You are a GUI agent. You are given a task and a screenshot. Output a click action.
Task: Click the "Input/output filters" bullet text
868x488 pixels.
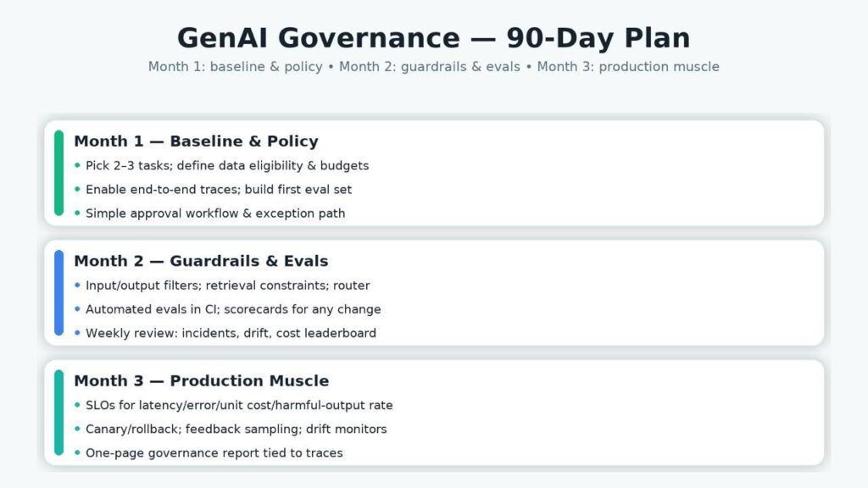click(x=227, y=286)
